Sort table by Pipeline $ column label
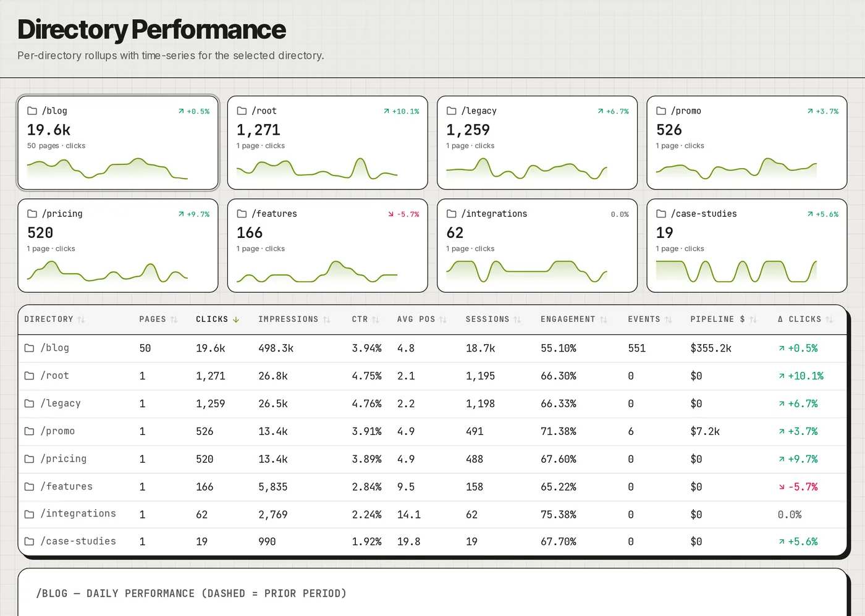 [717, 319]
